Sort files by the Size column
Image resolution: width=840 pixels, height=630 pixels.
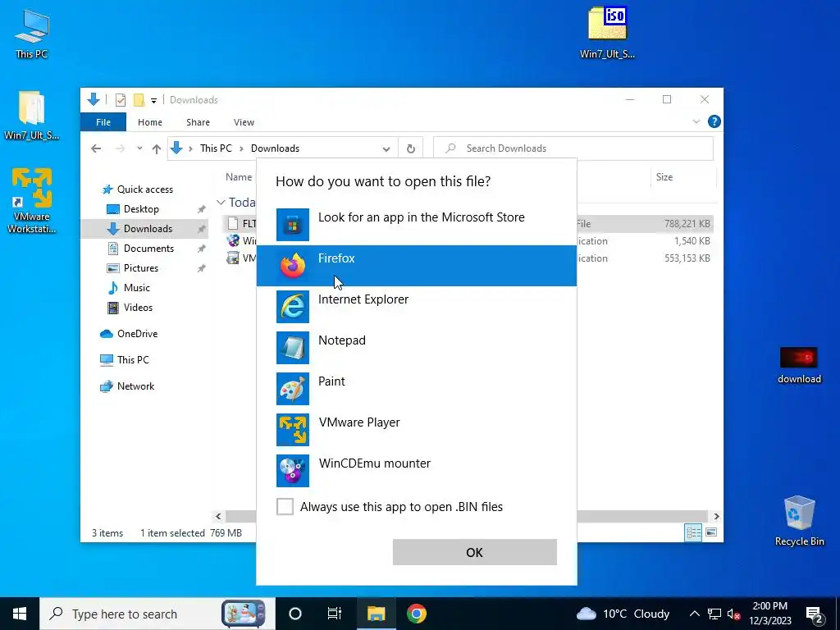[664, 177]
